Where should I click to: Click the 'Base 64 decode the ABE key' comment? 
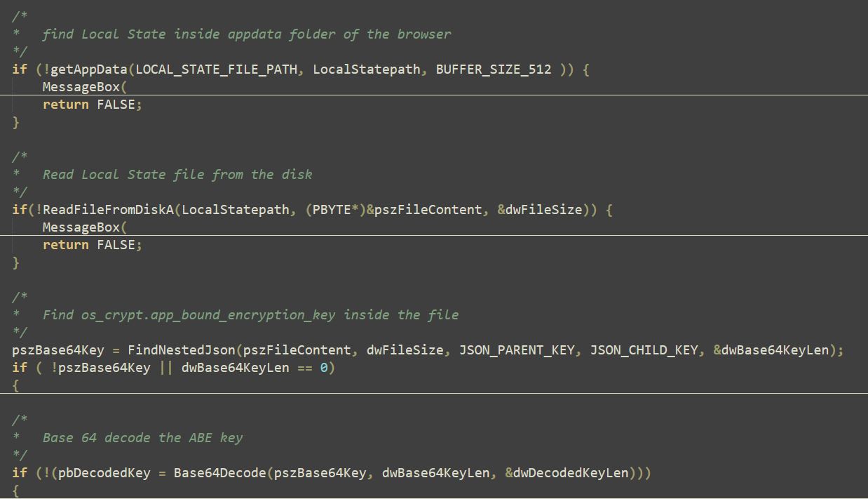(x=142, y=438)
